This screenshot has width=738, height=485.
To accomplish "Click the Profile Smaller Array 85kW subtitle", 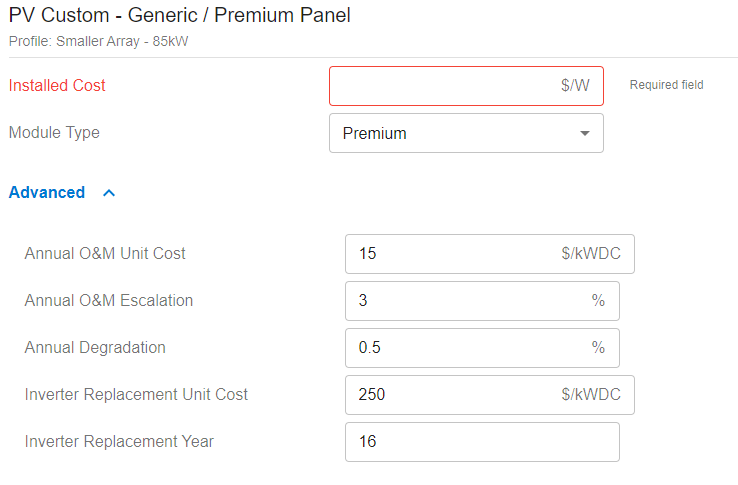I will click(x=98, y=41).
